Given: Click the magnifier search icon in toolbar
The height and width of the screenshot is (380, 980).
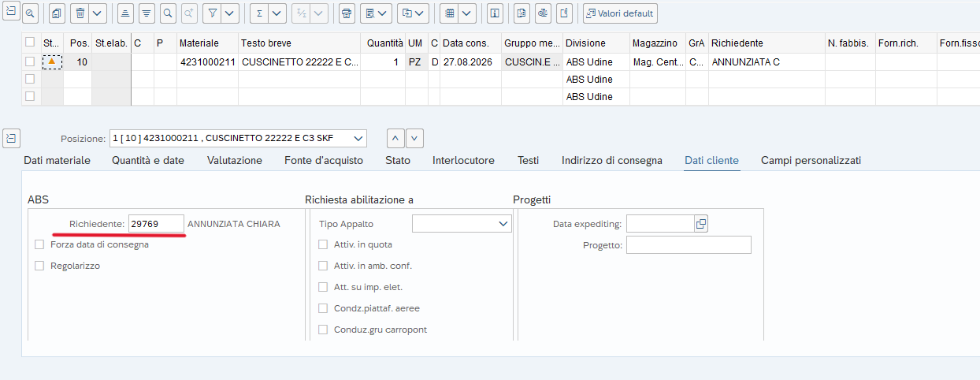Looking at the screenshot, I should 167,13.
